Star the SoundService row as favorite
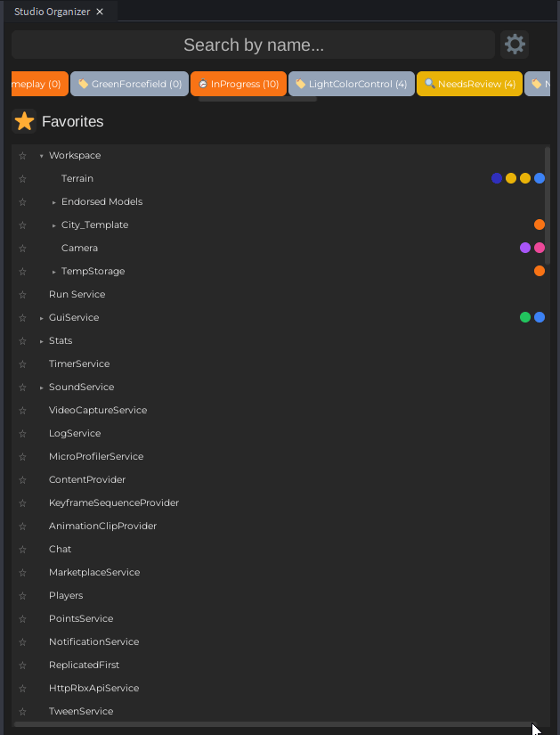The image size is (560, 735). click(x=23, y=387)
